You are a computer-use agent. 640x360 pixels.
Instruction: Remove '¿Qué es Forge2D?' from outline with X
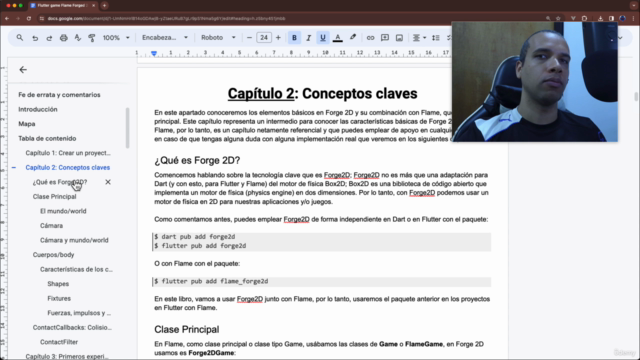click(x=108, y=182)
